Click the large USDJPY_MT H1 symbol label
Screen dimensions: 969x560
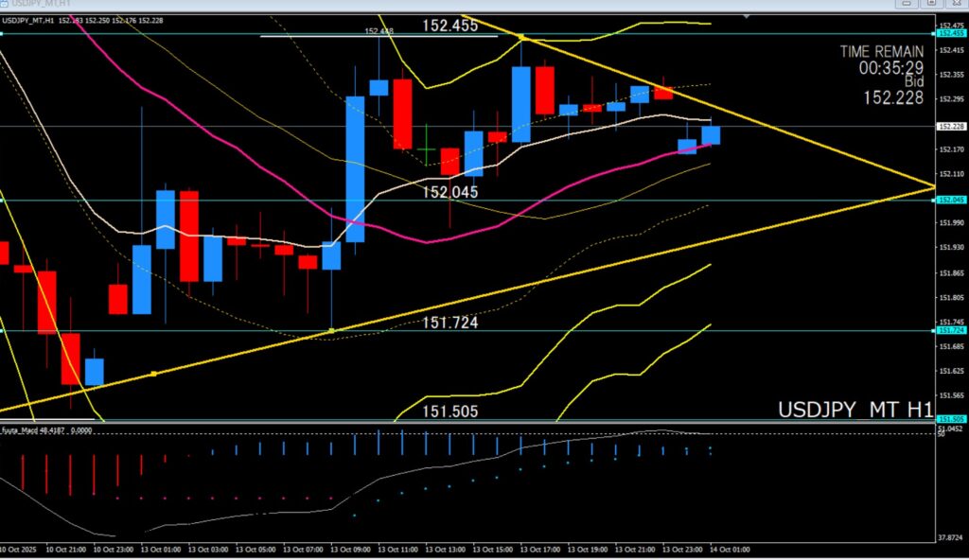click(854, 410)
